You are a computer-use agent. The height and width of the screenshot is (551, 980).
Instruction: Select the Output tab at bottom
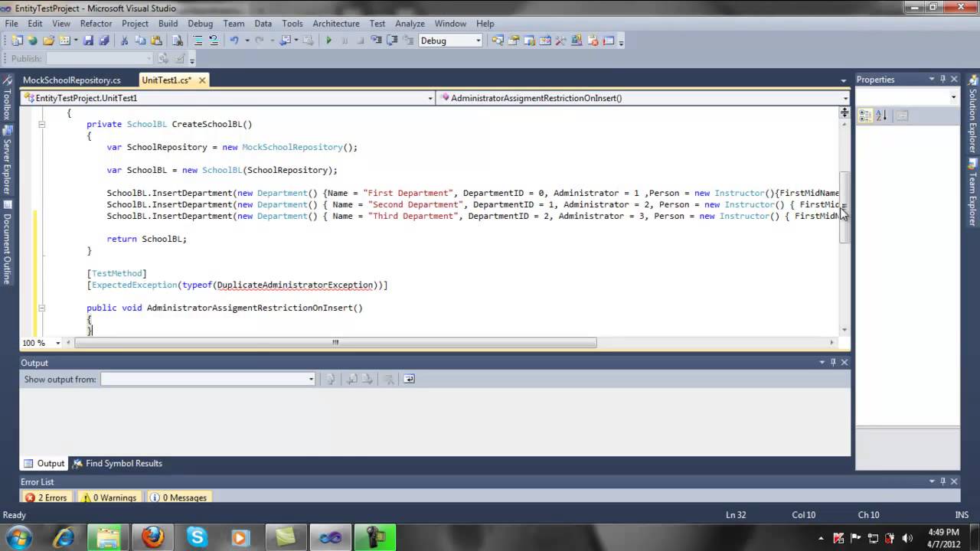(x=44, y=463)
